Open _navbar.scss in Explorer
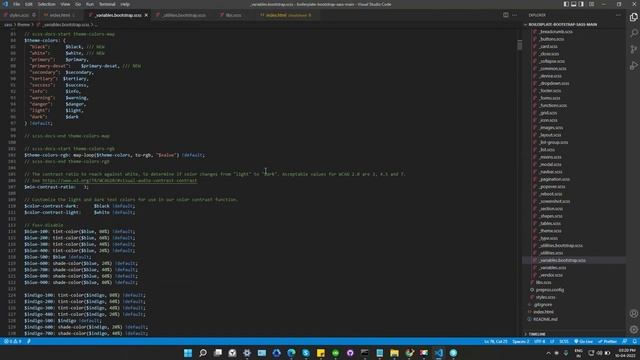640x360 pixels. tap(551, 172)
